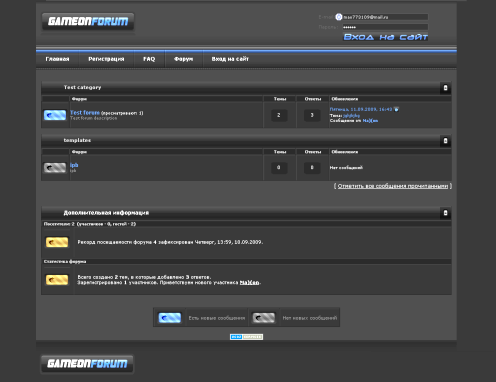The image size is (496, 382).
Task: Click the Есть новые сообщения legend label
Action: [217, 318]
